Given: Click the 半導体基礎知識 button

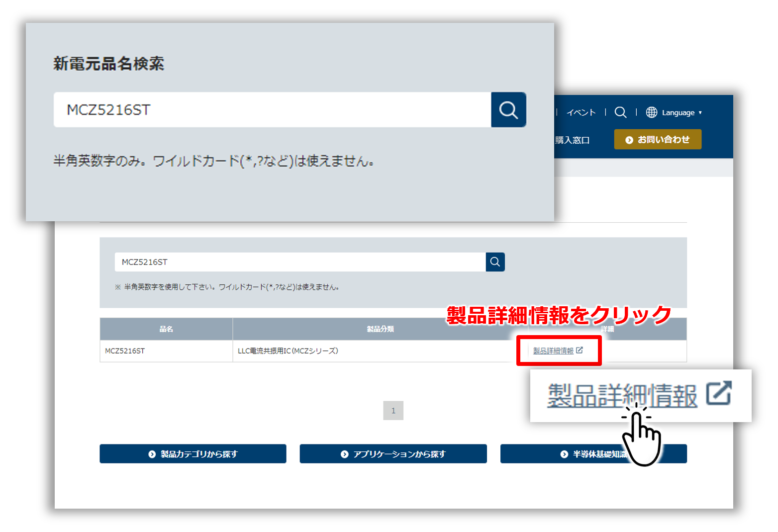Looking at the screenshot, I should [593, 453].
